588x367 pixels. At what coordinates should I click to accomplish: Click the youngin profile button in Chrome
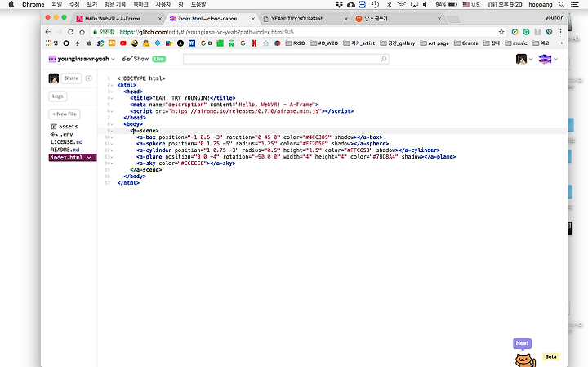(555, 18)
